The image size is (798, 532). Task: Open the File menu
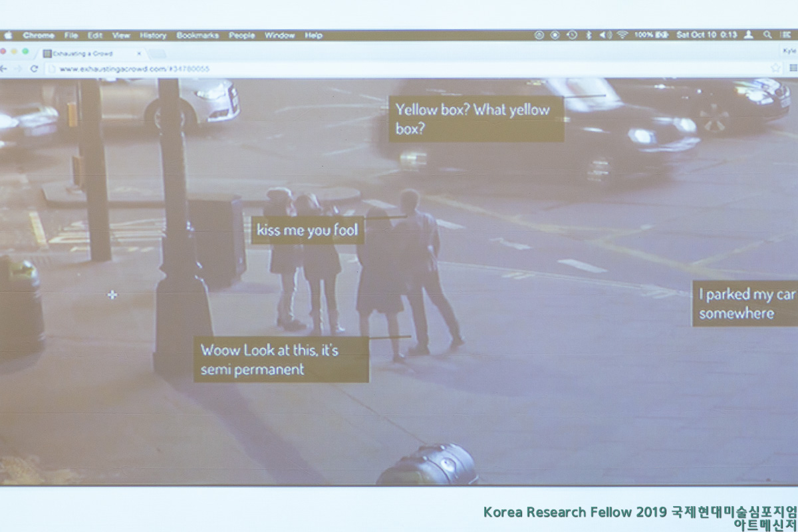pyautogui.click(x=71, y=35)
